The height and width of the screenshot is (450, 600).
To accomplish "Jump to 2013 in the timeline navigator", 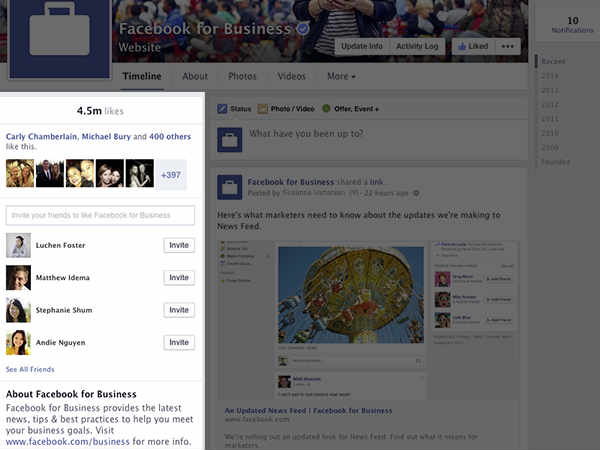I will click(x=549, y=90).
